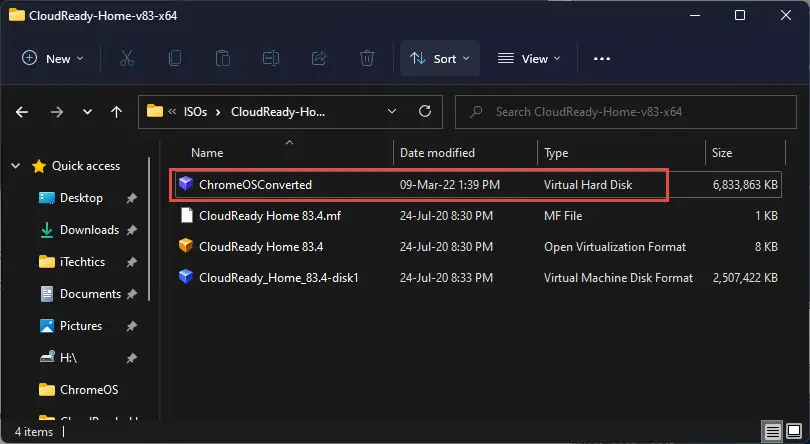Screen dimensions: 810x444
Task: Sort by the Size column header
Action: (722, 153)
